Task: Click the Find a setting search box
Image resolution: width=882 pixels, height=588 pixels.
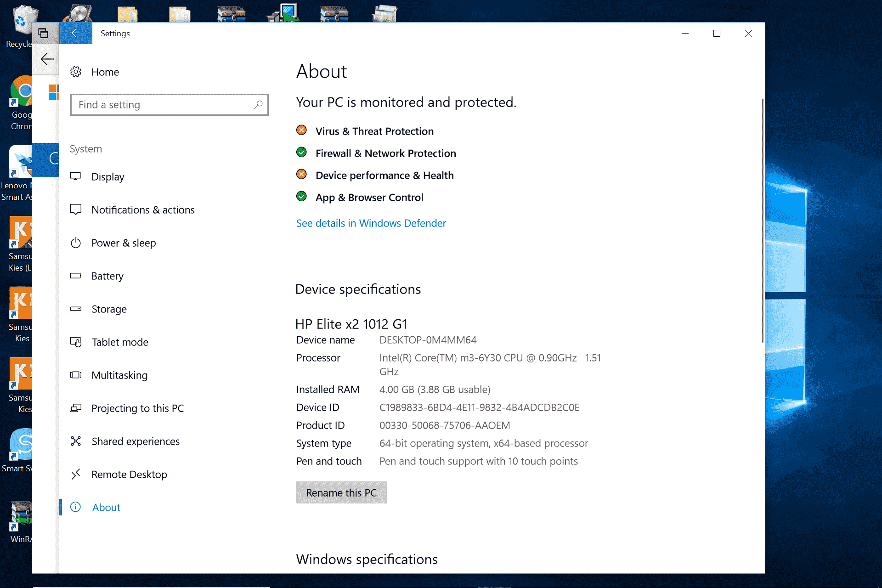Action: pyautogui.click(x=169, y=105)
